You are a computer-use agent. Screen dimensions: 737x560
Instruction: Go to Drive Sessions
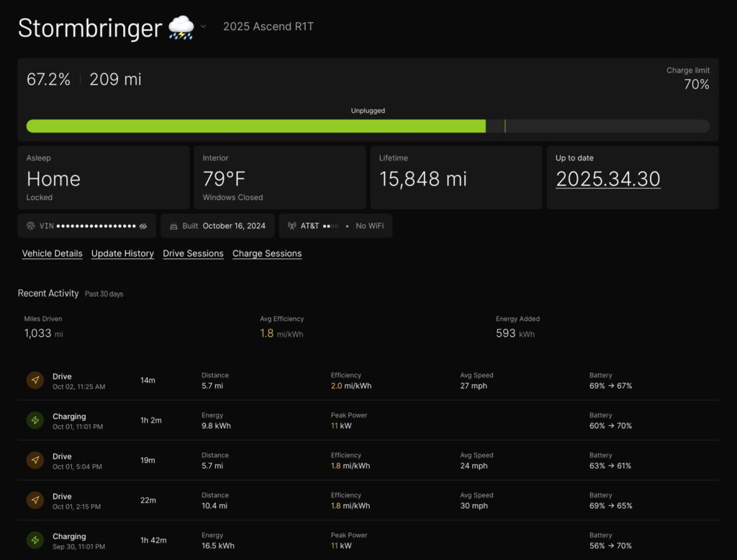(x=193, y=253)
